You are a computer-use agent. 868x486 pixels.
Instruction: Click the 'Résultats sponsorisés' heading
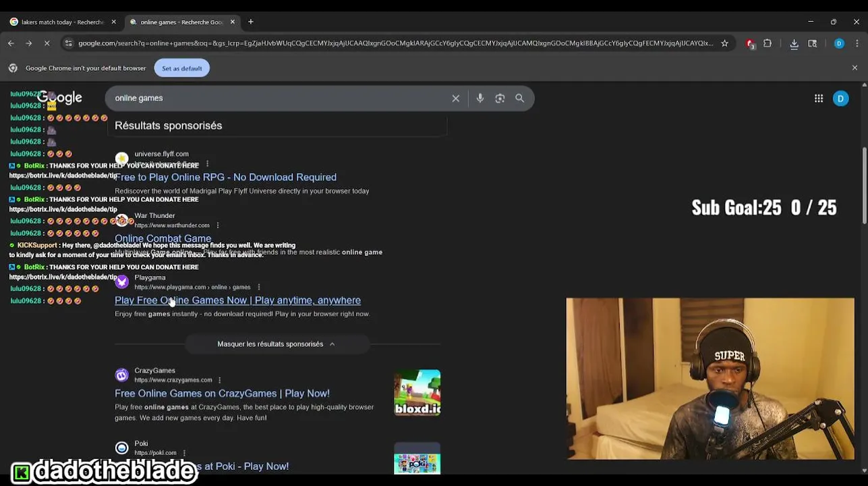click(168, 126)
